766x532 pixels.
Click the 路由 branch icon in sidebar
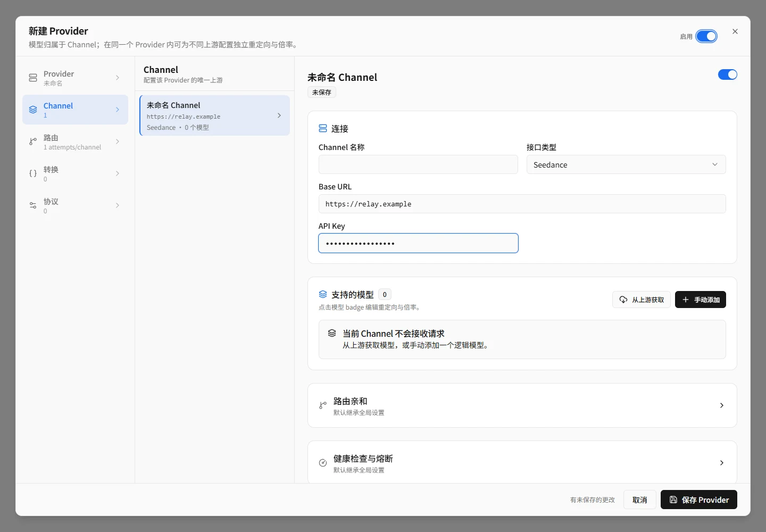tap(33, 142)
